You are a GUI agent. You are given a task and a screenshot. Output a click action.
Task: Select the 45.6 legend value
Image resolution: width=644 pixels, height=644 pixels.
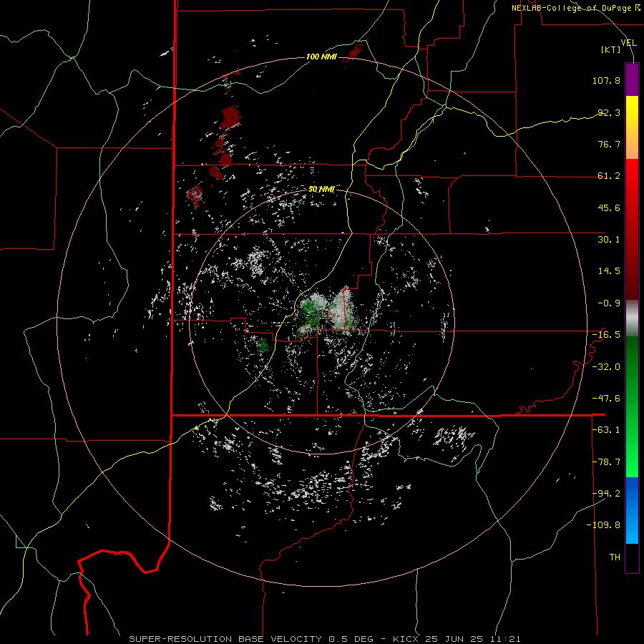609,208
